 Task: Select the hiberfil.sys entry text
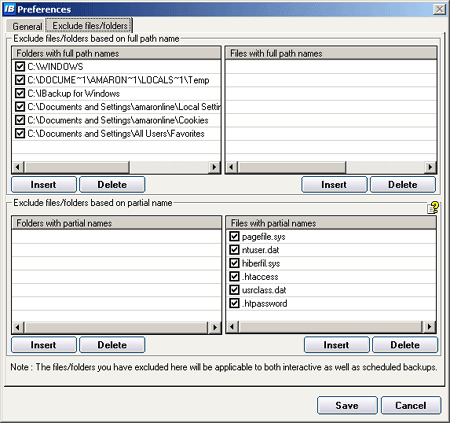tap(261, 264)
